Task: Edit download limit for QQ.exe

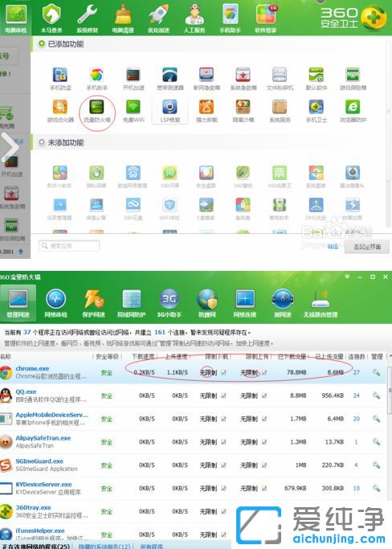Action: click(x=223, y=395)
